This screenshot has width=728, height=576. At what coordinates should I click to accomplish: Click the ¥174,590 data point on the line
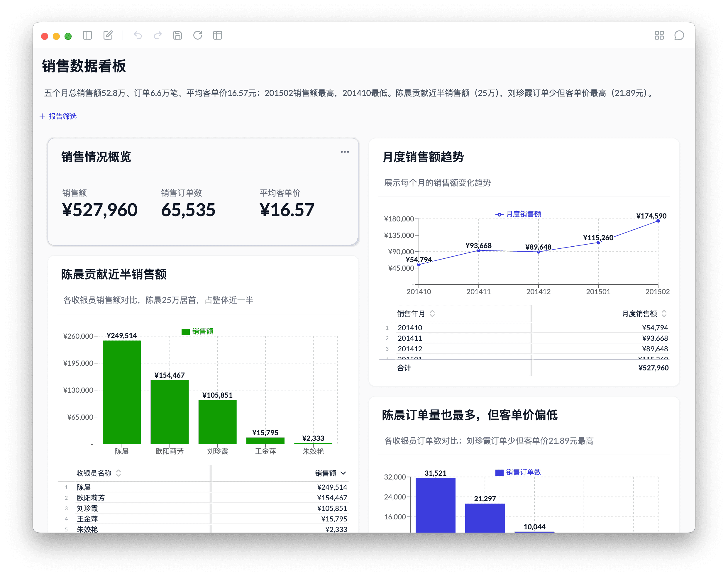[658, 221]
